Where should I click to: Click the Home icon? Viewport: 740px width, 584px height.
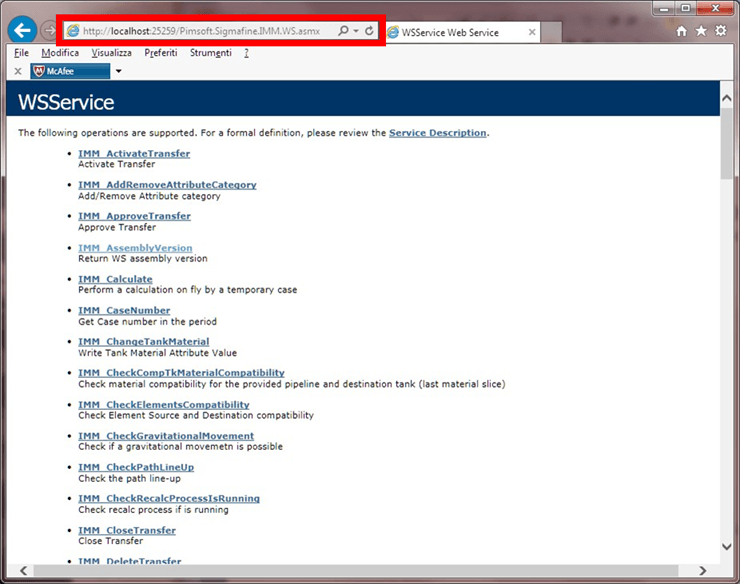point(681,31)
